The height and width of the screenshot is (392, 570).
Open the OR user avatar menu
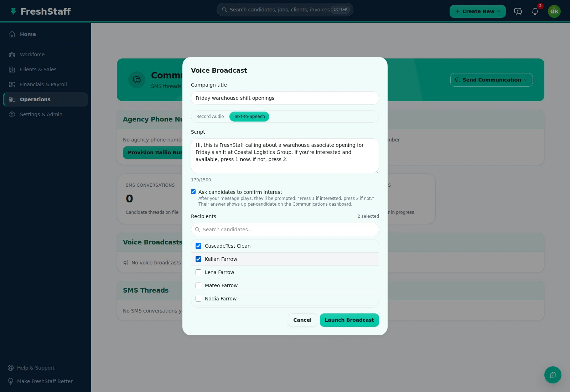tap(554, 11)
